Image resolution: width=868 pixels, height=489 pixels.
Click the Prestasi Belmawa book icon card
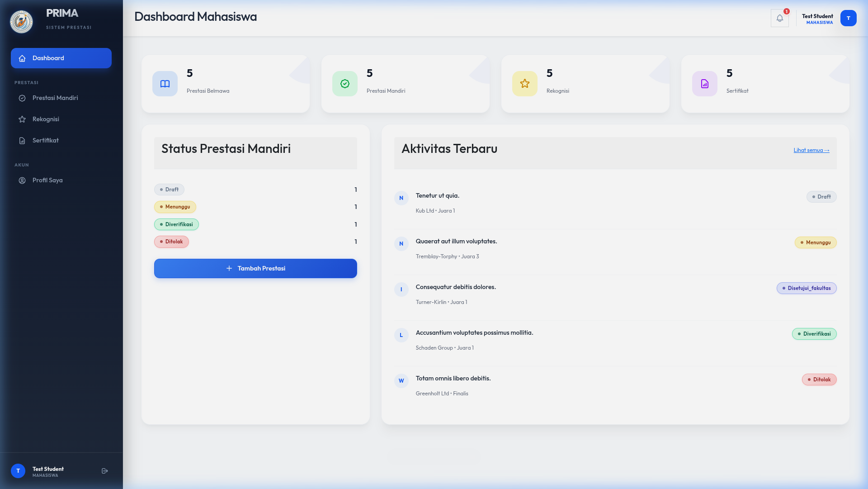[x=165, y=83]
